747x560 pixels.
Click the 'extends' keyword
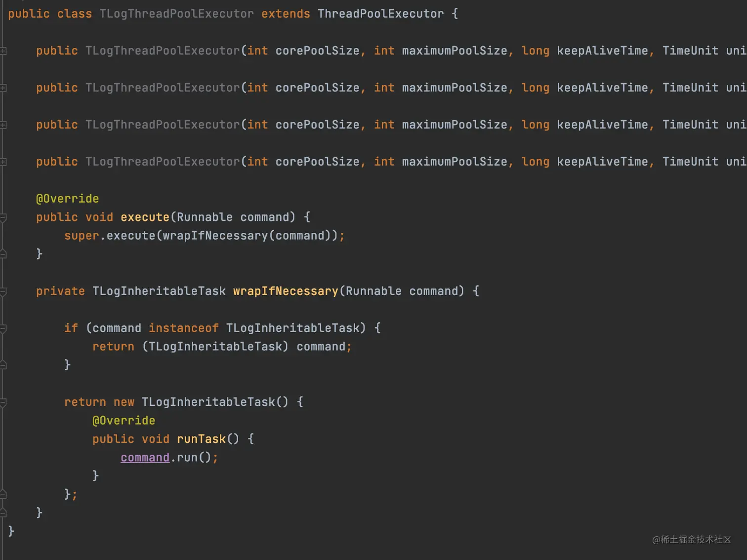pos(286,14)
